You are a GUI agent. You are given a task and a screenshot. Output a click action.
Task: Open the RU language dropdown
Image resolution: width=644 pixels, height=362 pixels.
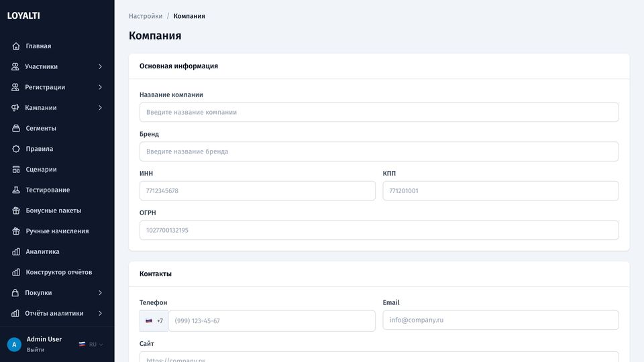pos(91,345)
